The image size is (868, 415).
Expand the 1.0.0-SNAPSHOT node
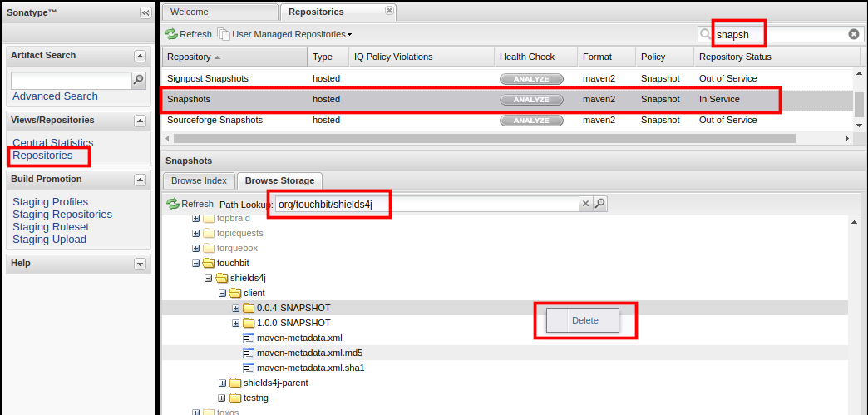pos(235,323)
